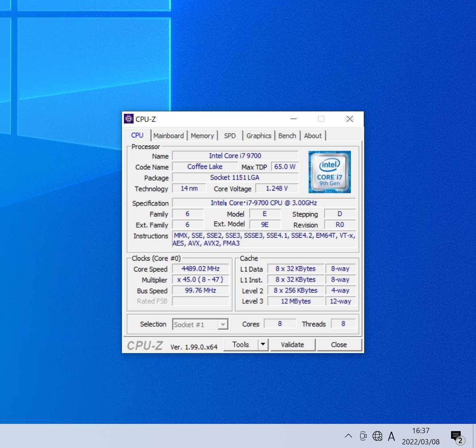This screenshot has height=448, width=476.
Task: Select the CPU tab
Action: pyautogui.click(x=137, y=135)
